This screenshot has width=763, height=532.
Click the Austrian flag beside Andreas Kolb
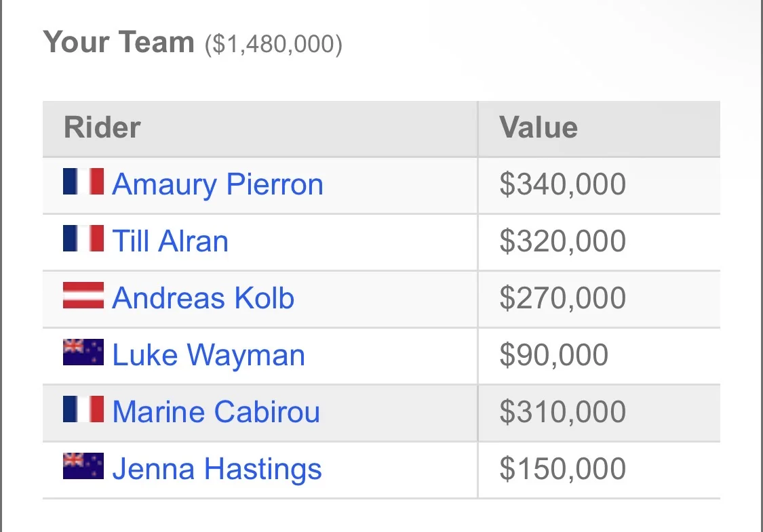(83, 295)
